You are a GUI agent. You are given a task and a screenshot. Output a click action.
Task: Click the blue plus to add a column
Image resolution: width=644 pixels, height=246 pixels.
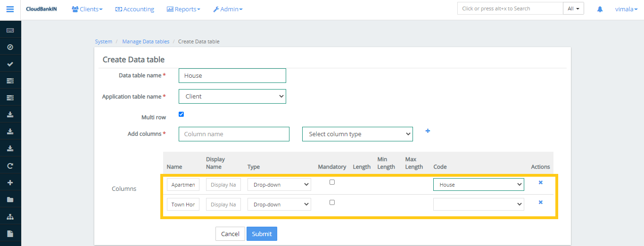(x=428, y=131)
